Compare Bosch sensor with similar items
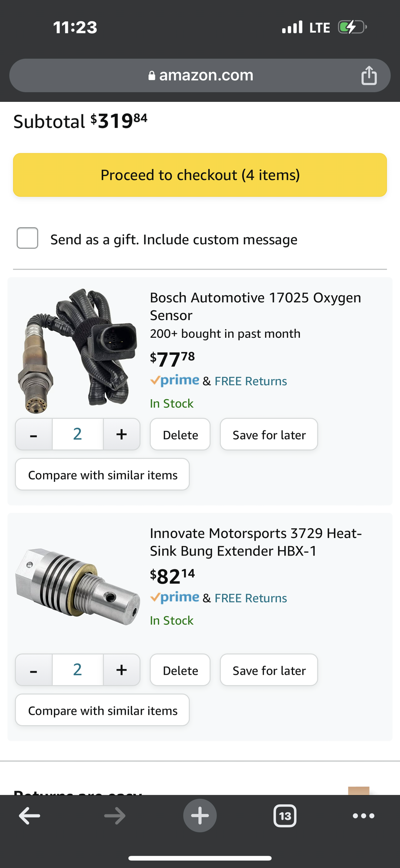The width and height of the screenshot is (400, 868). (x=103, y=475)
